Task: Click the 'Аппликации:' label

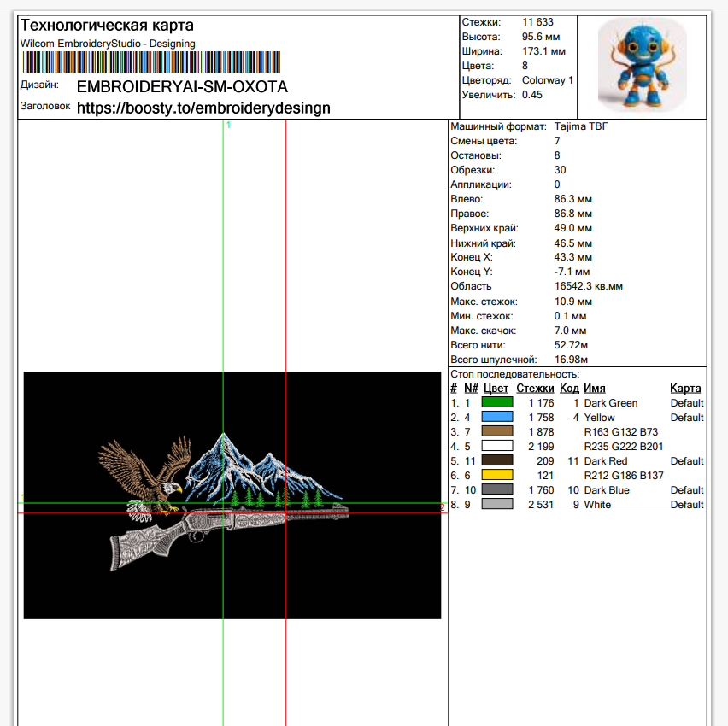Action: 480,184
